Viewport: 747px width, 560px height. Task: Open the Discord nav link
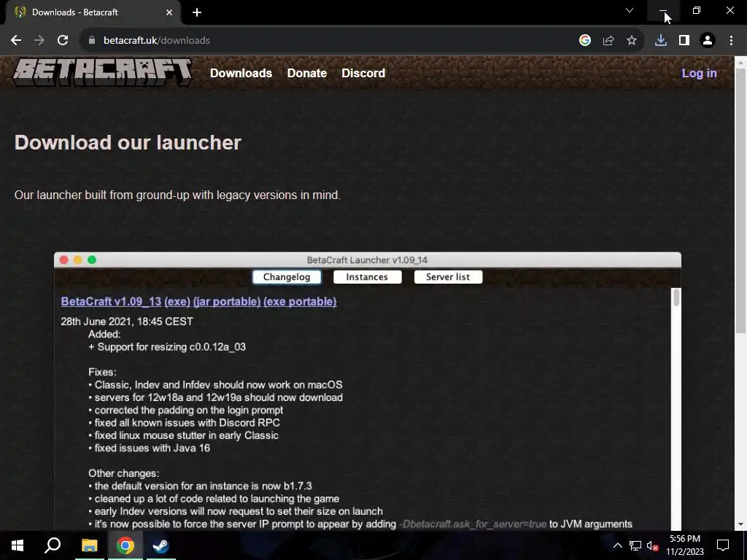[363, 73]
